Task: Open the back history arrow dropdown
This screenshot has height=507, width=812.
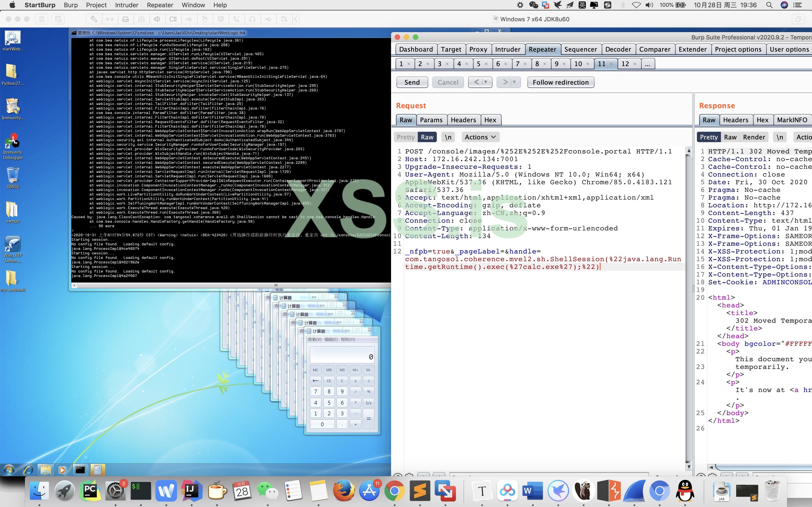Action: click(x=485, y=82)
